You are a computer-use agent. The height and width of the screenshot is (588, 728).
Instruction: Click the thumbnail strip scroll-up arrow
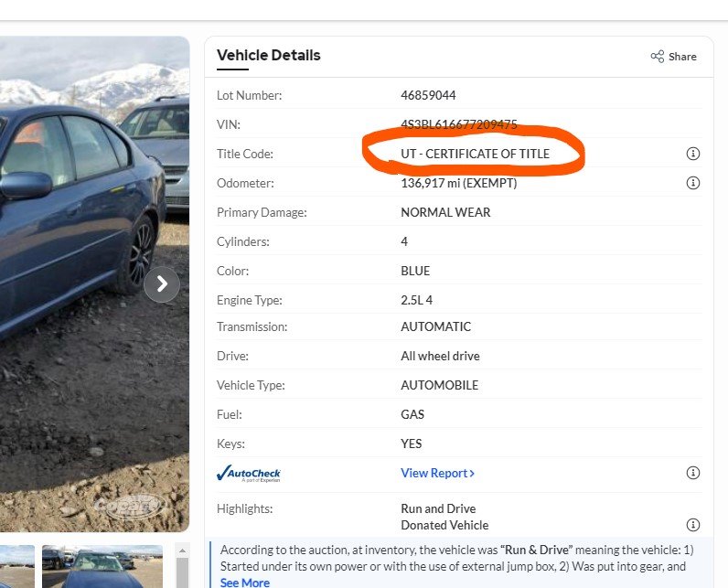tap(181, 551)
